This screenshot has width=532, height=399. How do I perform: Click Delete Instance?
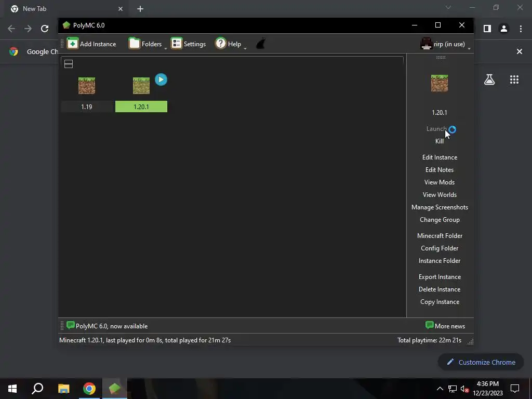click(x=440, y=289)
